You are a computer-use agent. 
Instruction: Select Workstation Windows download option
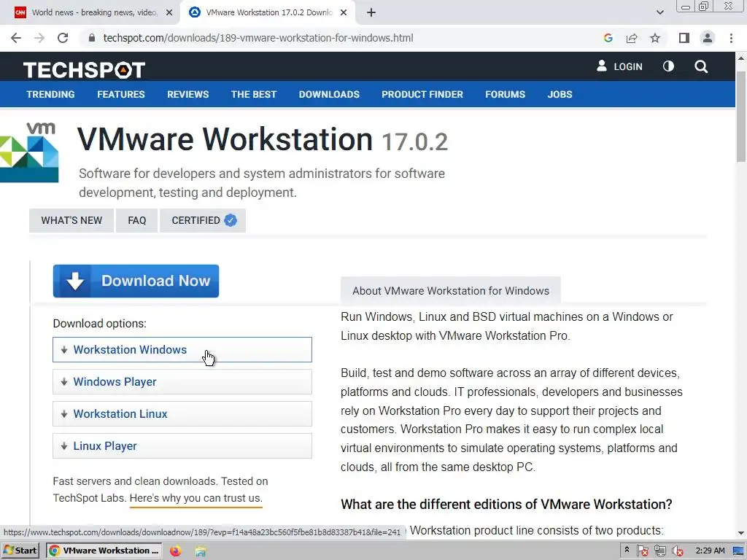[182, 349]
